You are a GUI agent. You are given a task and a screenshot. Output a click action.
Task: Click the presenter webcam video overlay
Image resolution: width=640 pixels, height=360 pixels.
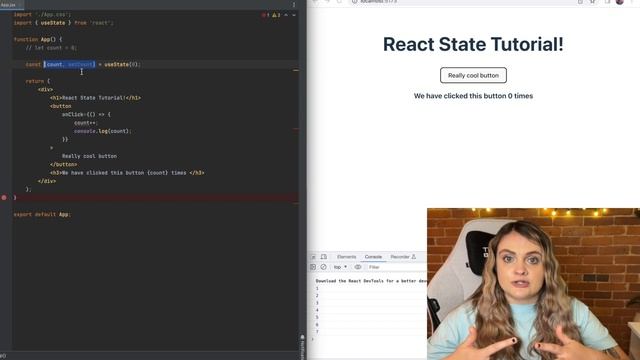pos(533,284)
